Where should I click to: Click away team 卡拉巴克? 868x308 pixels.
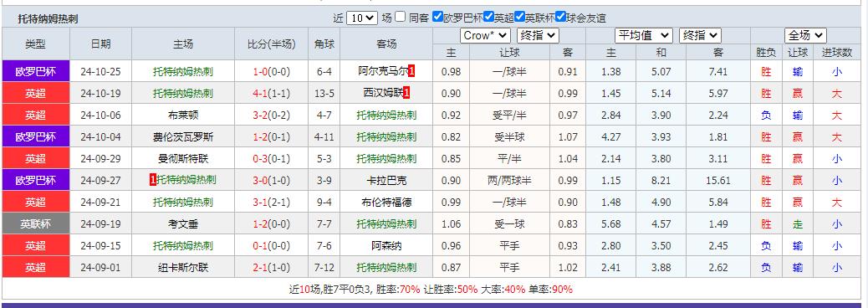tap(386, 181)
